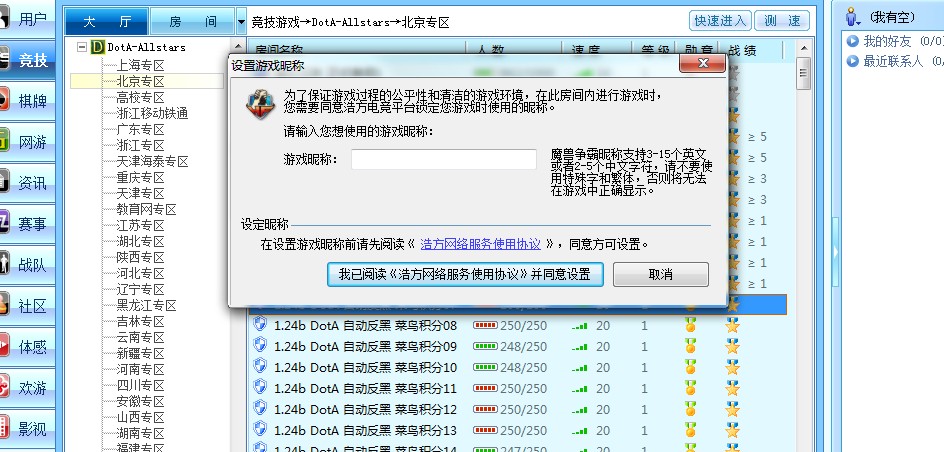Select 云南专区 in the region tree

140,338
